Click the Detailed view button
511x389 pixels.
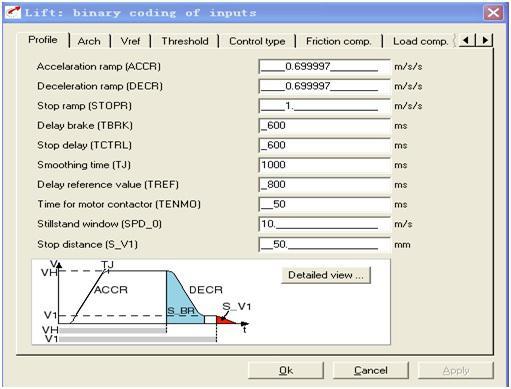pos(326,275)
